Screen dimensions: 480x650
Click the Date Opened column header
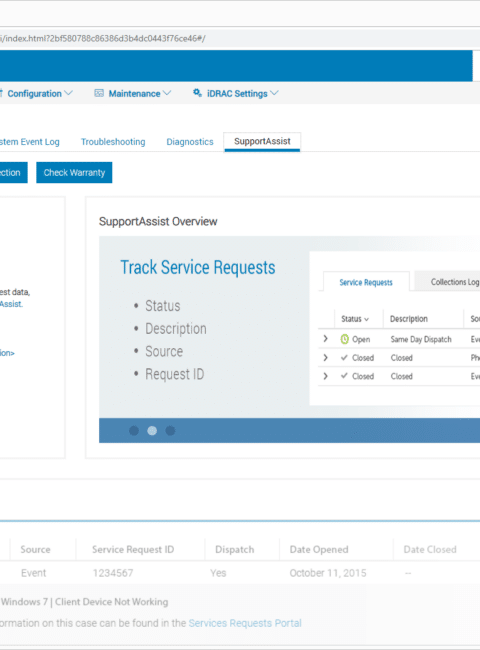coord(319,549)
